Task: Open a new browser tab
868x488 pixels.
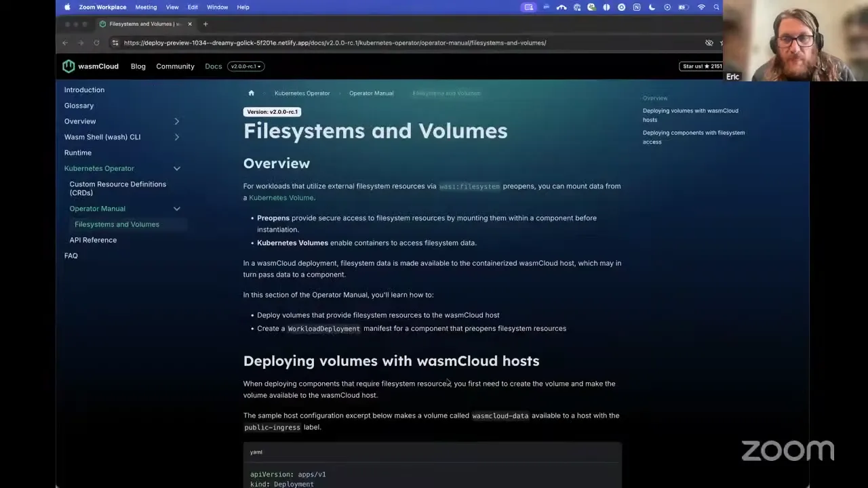Action: pyautogui.click(x=205, y=24)
